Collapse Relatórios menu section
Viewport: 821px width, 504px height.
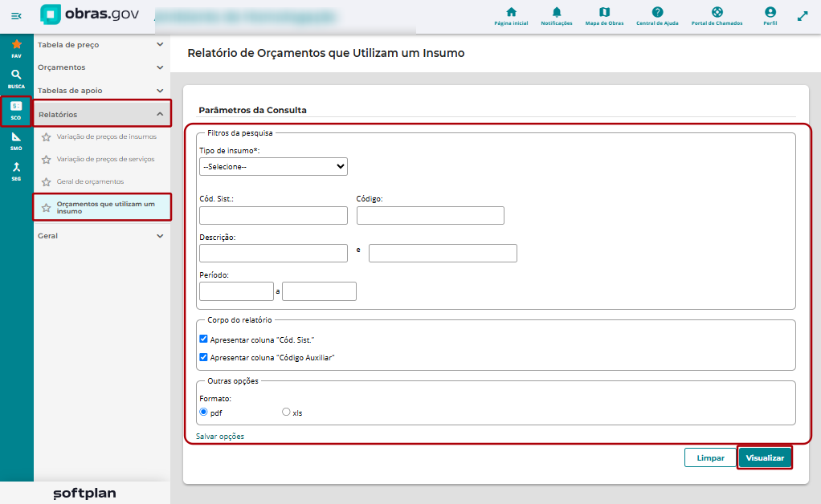click(102, 114)
